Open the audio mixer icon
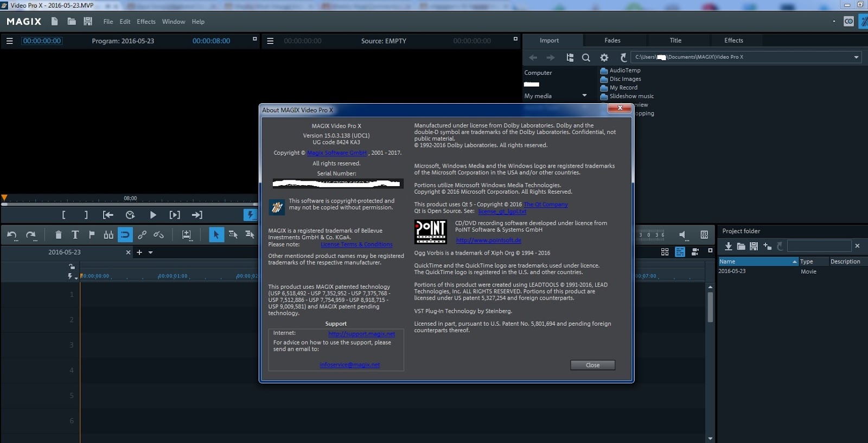The image size is (868, 443). (704, 235)
